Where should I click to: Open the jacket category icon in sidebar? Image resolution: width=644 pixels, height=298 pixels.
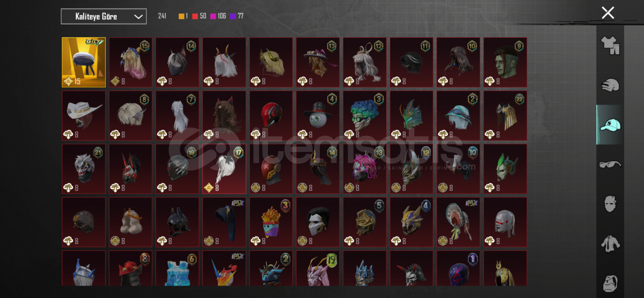point(610,244)
